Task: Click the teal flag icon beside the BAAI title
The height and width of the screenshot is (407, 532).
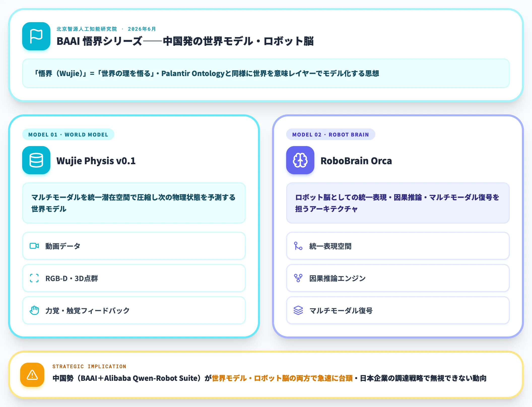Action: coord(36,36)
